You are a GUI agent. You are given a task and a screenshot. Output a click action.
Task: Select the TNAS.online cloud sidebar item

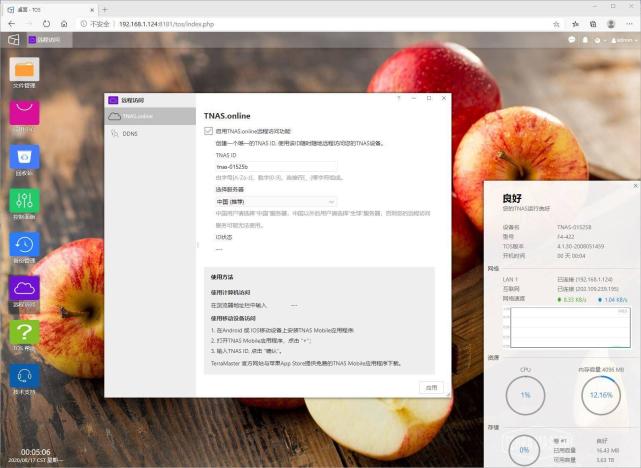[x=150, y=116]
